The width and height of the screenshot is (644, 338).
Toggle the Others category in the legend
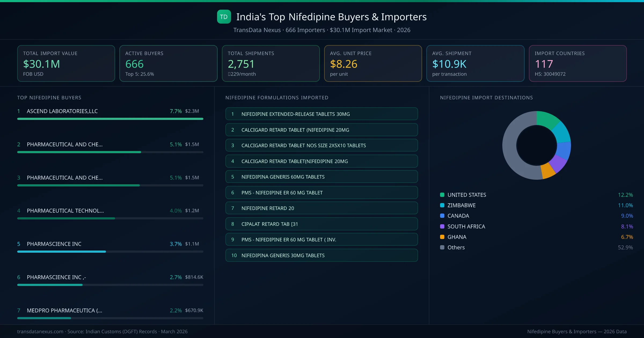coord(455,247)
